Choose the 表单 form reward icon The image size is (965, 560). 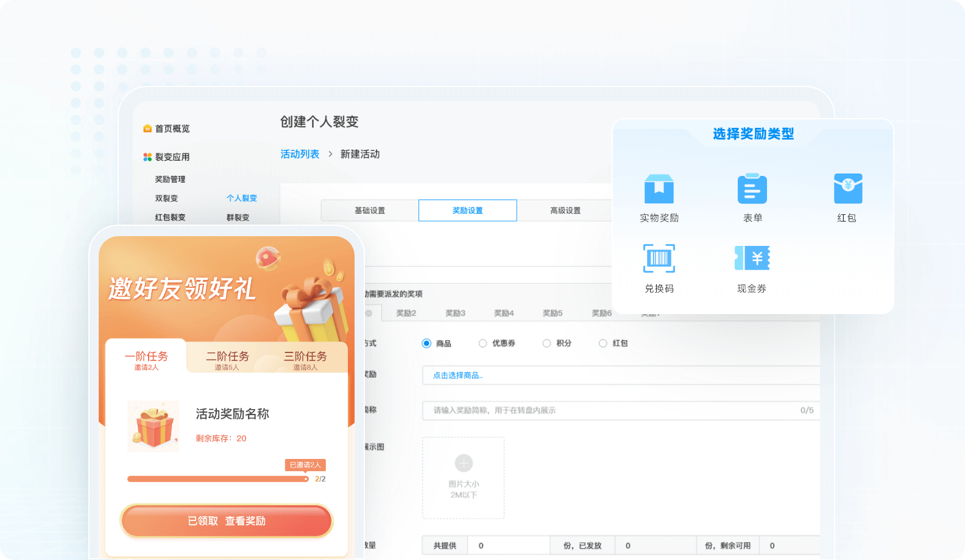click(752, 189)
